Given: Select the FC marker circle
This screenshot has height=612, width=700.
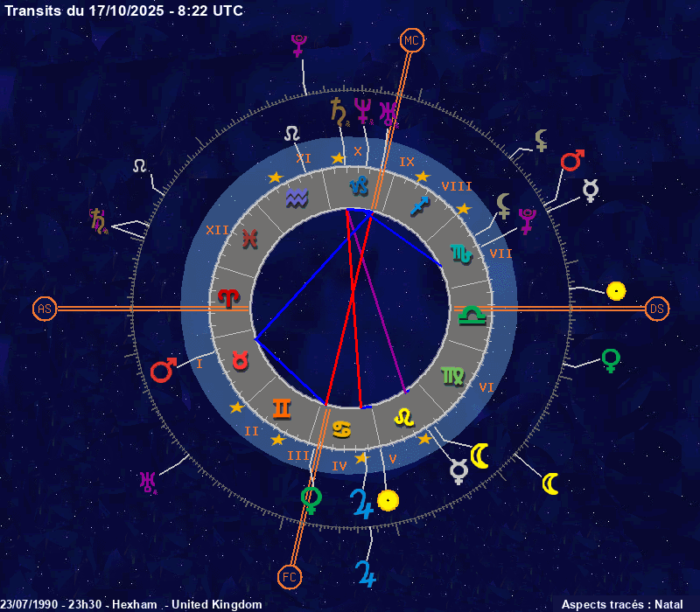Looking at the screenshot, I should [x=289, y=576].
